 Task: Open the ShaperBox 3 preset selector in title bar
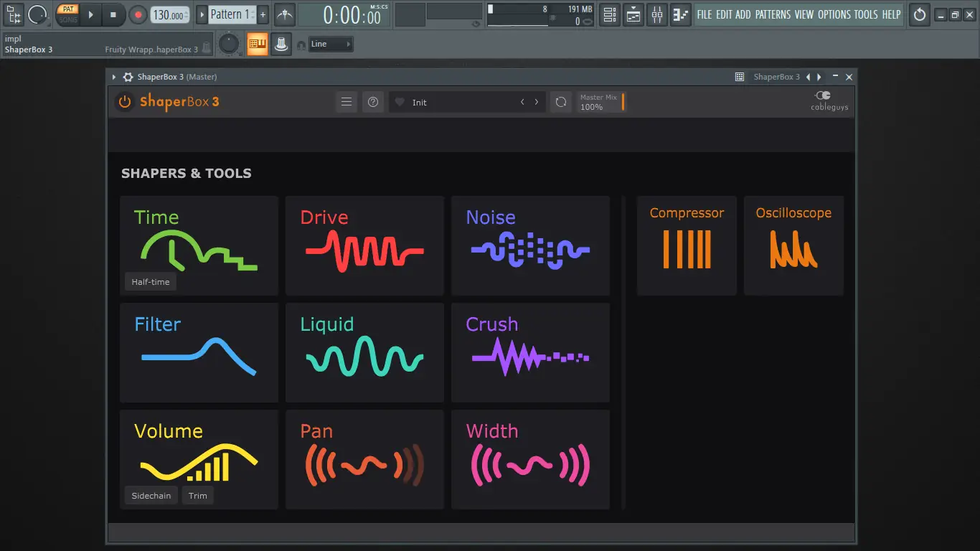776,77
